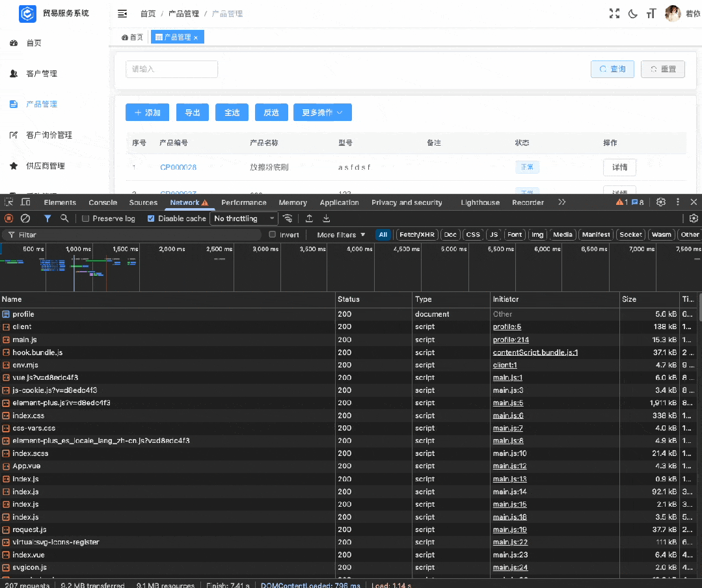Stop recording network log
This screenshot has height=588, width=702.
coord(9,219)
